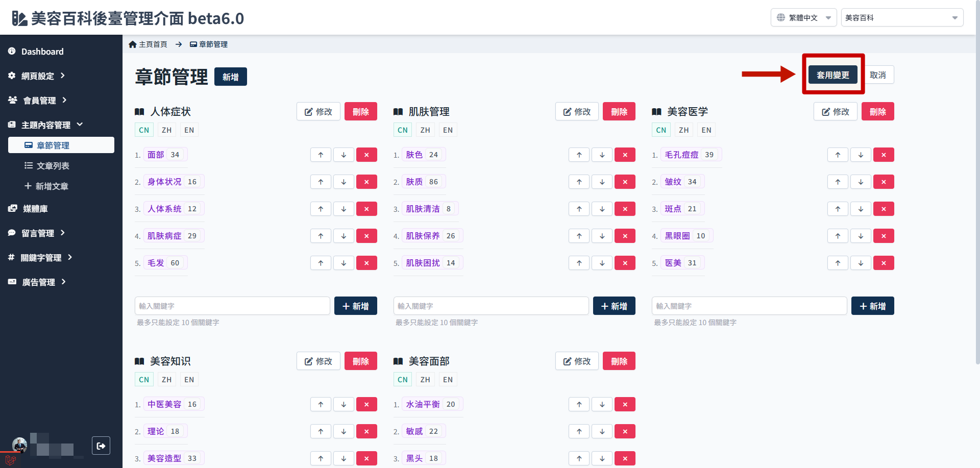The height and width of the screenshot is (468, 980).
Task: Remove the 肤质 keyword
Action: 625,182
